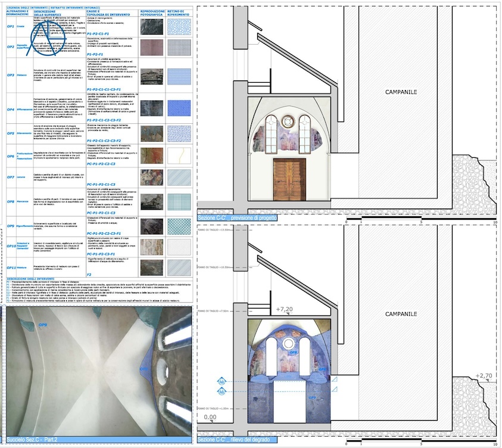Screen dimensions: 502x448
Task: Select the lower diamond section marker
Action: click(x=221, y=391)
